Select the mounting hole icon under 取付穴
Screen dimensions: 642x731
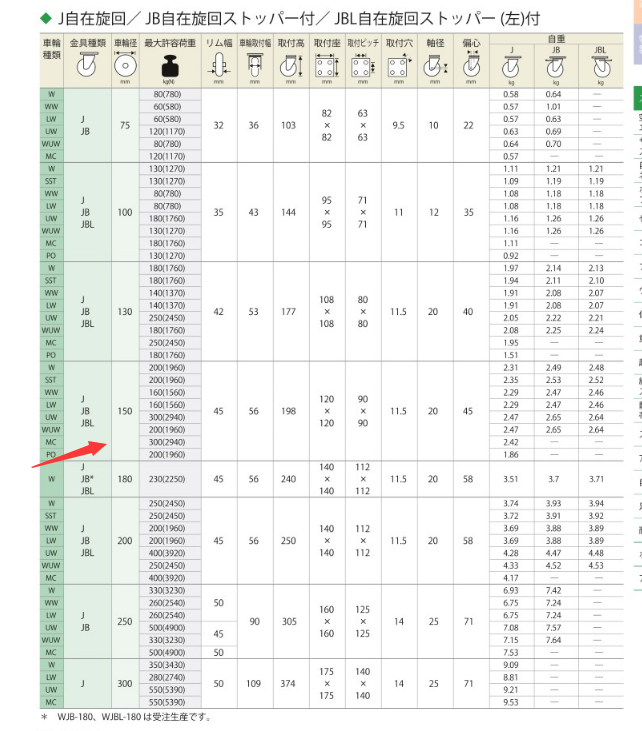pos(399,67)
